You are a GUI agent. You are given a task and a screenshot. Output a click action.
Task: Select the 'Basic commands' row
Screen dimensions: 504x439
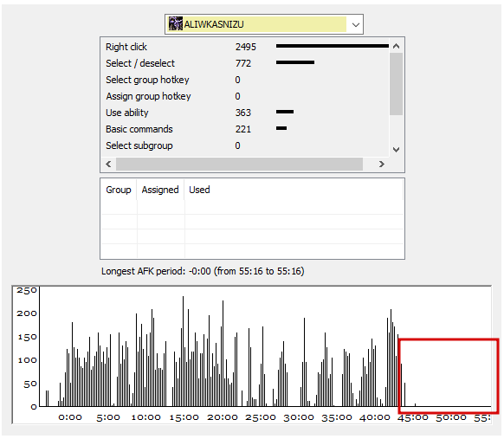(246, 129)
